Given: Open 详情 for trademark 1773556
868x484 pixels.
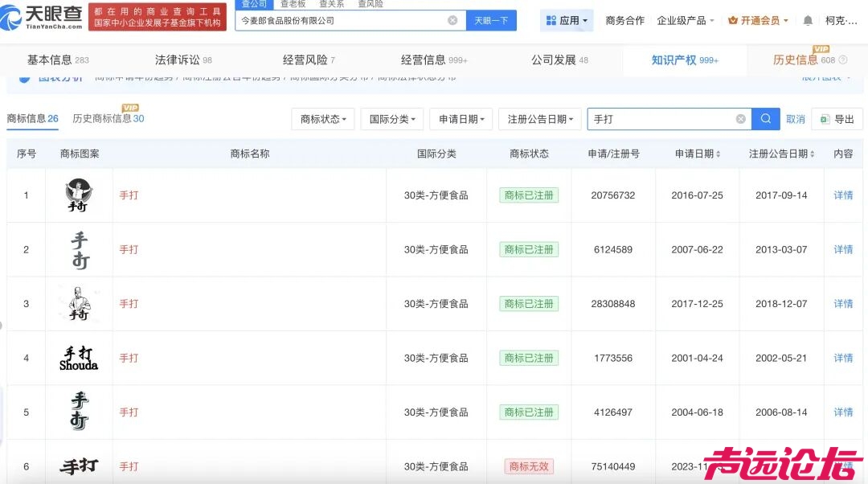Looking at the screenshot, I should coord(843,358).
